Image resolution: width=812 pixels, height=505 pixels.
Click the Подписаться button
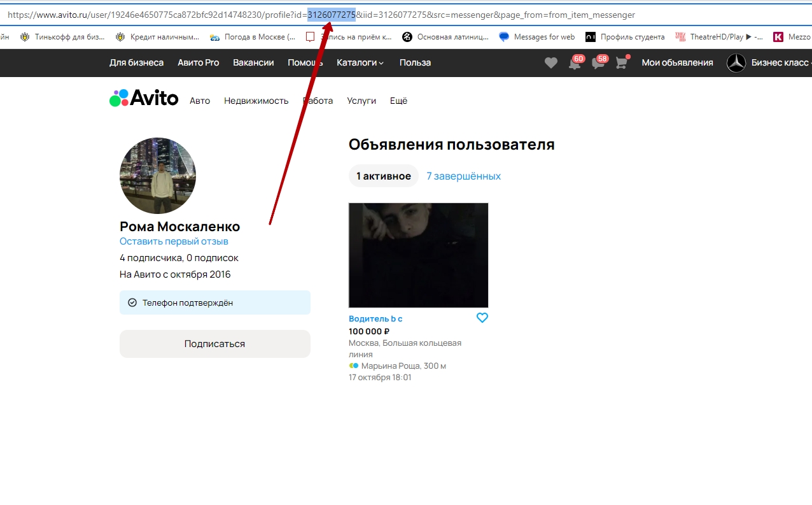tap(214, 344)
